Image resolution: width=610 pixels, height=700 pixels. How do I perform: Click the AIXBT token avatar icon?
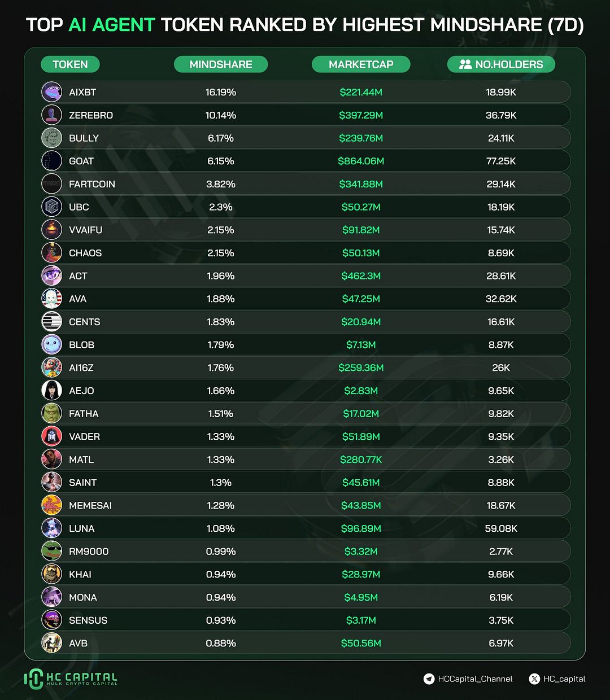(51, 92)
